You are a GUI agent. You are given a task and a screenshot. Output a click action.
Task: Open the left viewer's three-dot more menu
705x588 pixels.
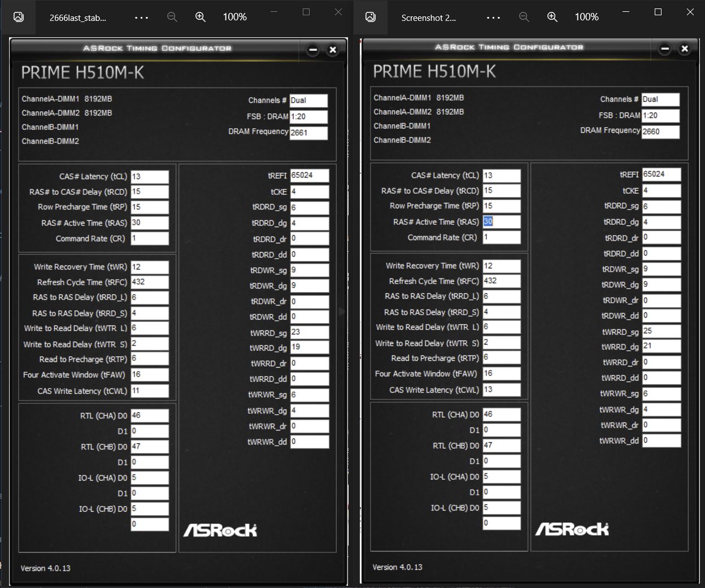(x=141, y=18)
